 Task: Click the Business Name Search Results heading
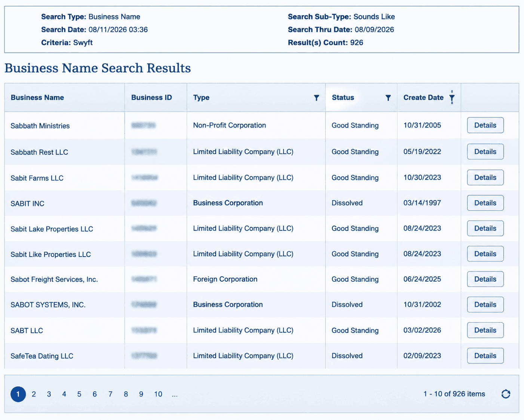[x=98, y=68]
